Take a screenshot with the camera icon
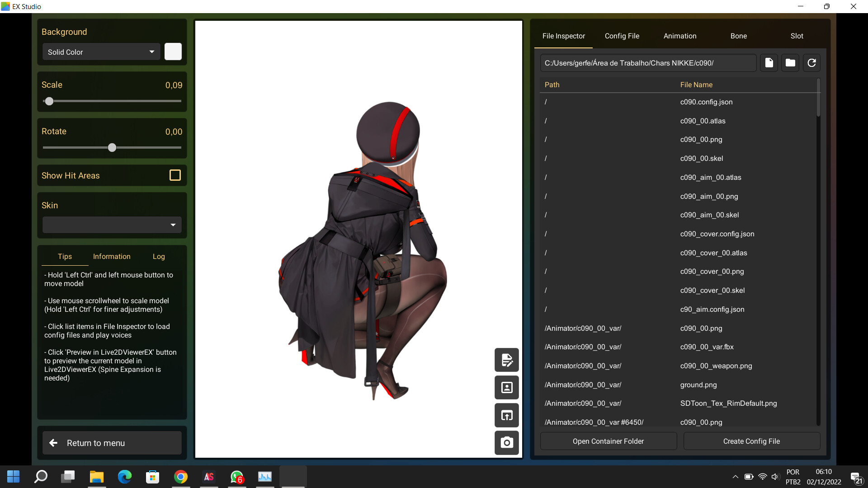Image resolution: width=868 pixels, height=488 pixels. pyautogui.click(x=507, y=443)
